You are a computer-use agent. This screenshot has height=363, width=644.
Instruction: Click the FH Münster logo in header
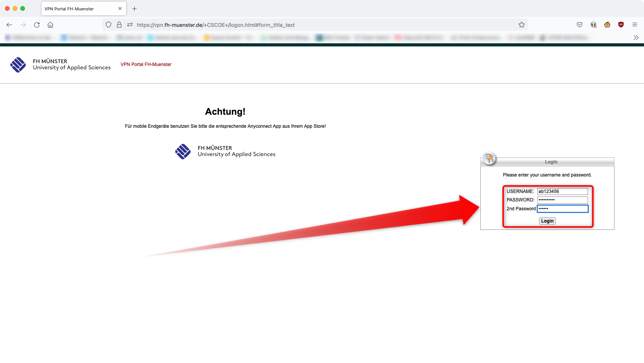click(61, 64)
